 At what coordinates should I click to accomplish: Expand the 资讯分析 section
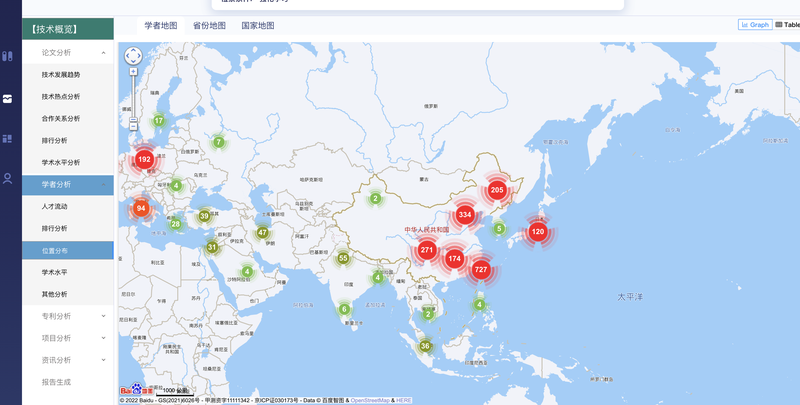coord(104,360)
